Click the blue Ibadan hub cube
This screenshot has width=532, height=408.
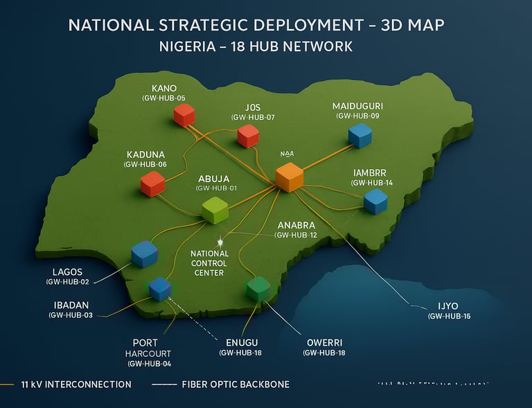(x=160, y=289)
